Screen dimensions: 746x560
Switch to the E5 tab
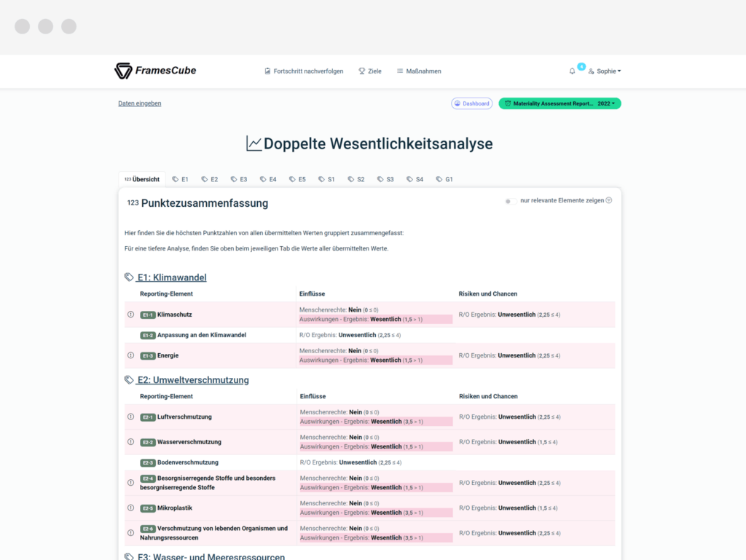point(297,179)
